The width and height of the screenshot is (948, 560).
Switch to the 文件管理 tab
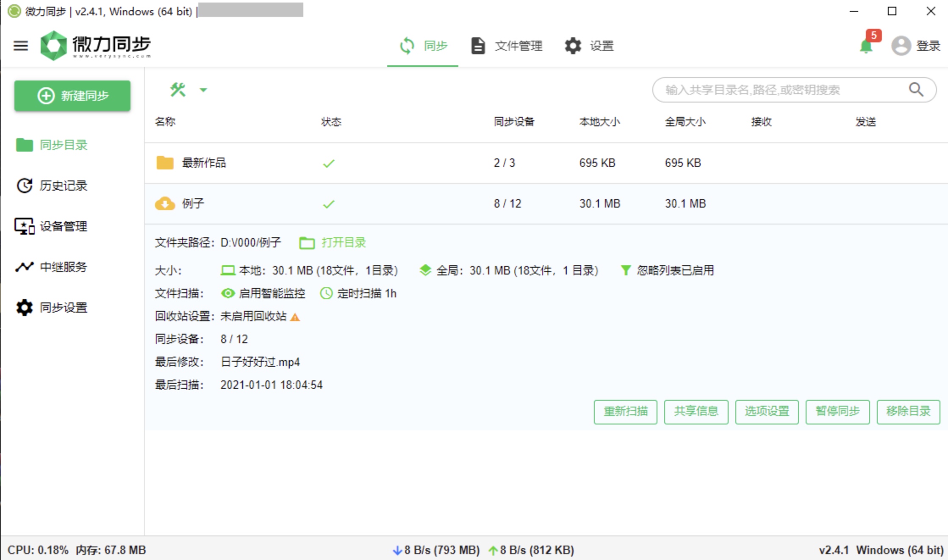[507, 45]
